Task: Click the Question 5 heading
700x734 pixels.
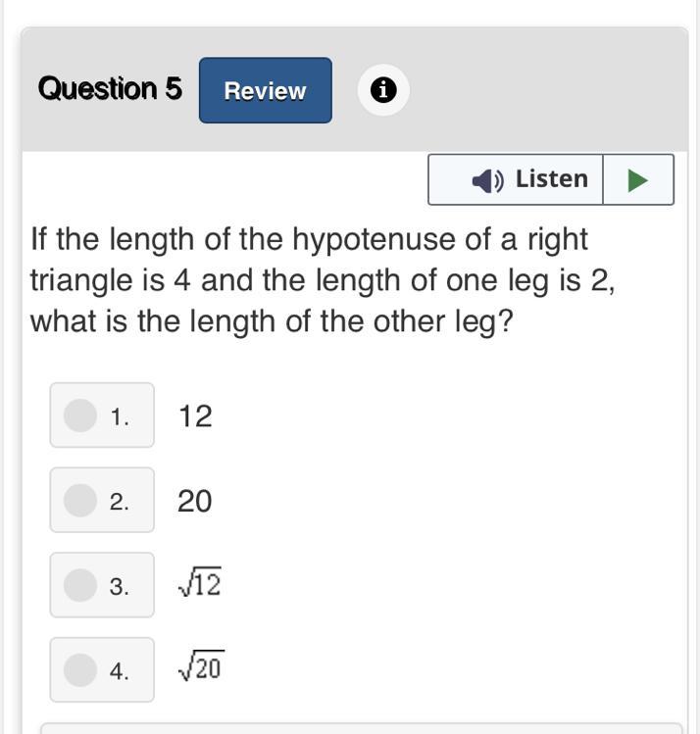Action: (110, 88)
